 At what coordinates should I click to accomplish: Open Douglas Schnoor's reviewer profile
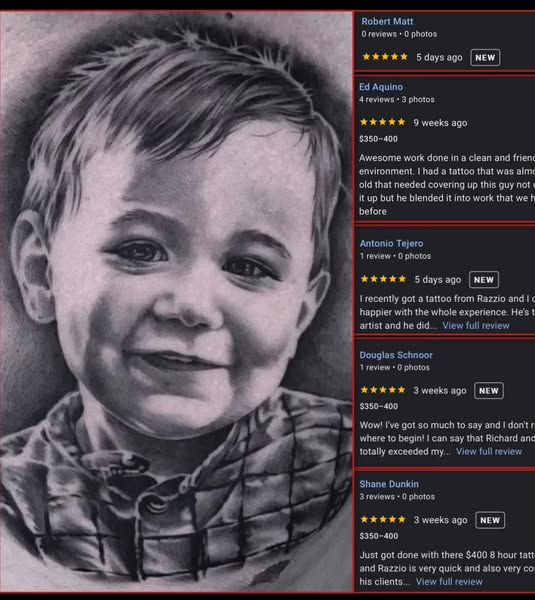pos(396,355)
